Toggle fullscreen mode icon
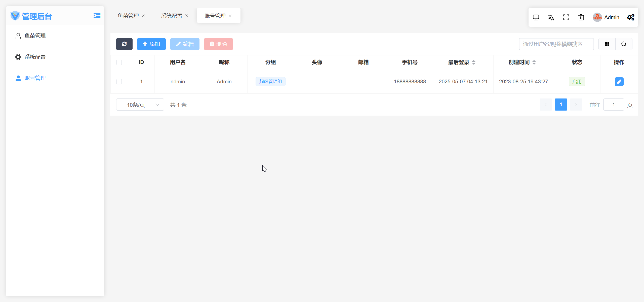The width and height of the screenshot is (644, 302). [x=566, y=17]
